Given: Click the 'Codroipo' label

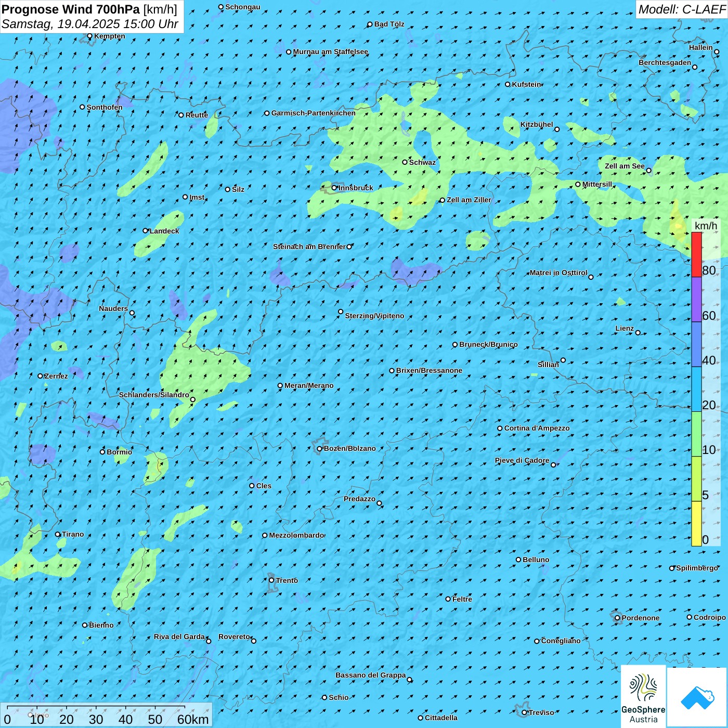Looking at the screenshot, I should pyautogui.click(x=709, y=617).
